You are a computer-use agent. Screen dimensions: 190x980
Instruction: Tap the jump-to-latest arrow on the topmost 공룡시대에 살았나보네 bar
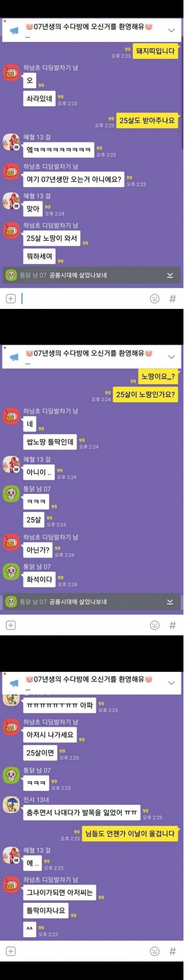tap(170, 275)
